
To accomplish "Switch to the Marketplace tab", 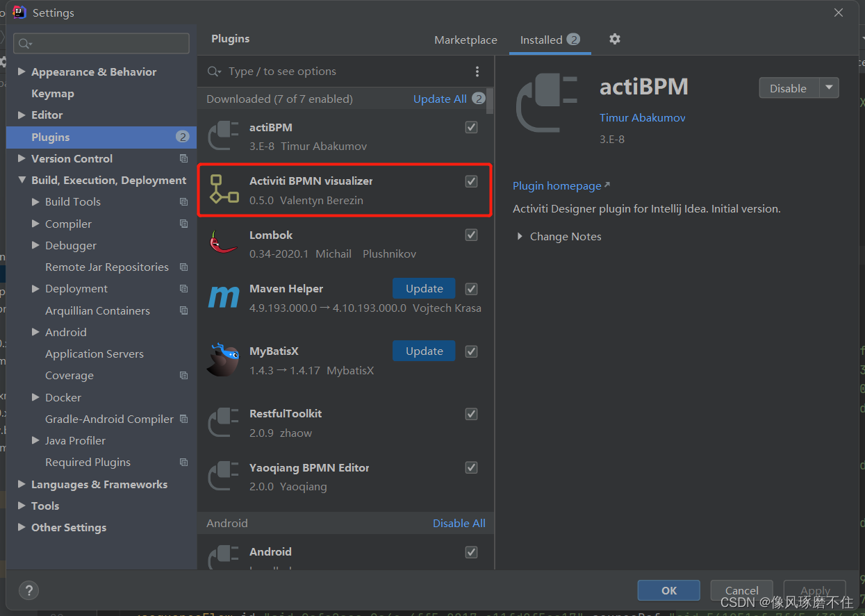I will [466, 40].
